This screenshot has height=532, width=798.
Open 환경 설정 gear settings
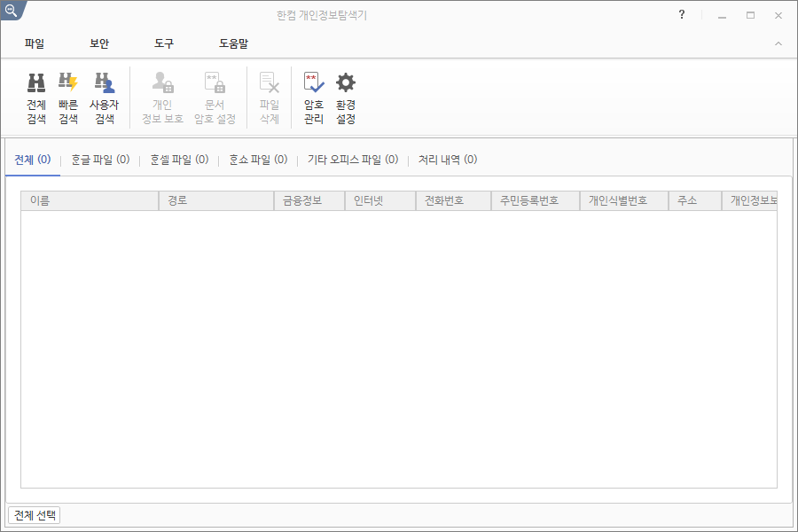(346, 98)
